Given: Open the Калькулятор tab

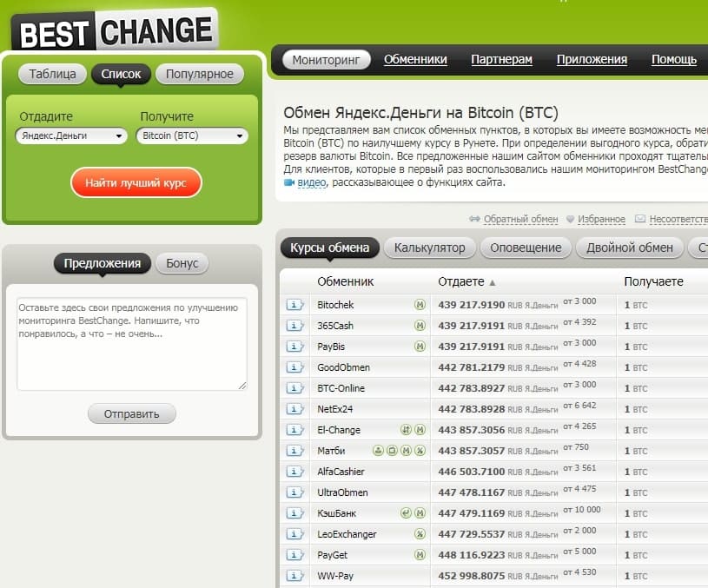Looking at the screenshot, I should pos(429,248).
